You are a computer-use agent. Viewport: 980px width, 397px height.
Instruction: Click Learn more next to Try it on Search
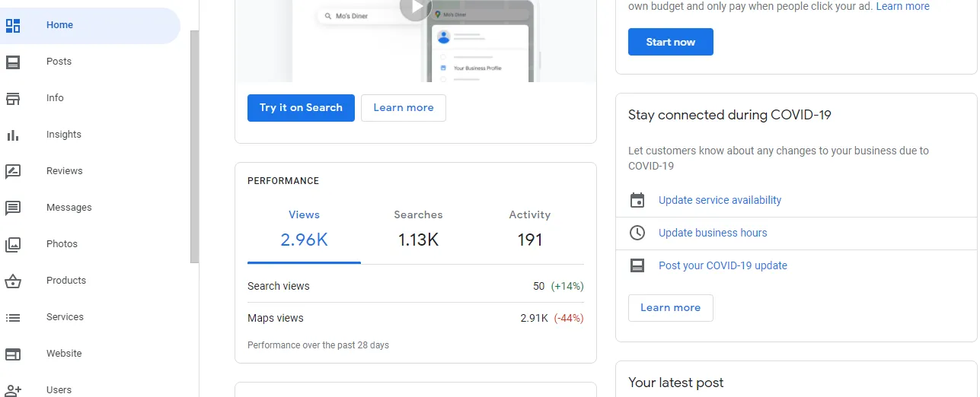click(x=404, y=108)
